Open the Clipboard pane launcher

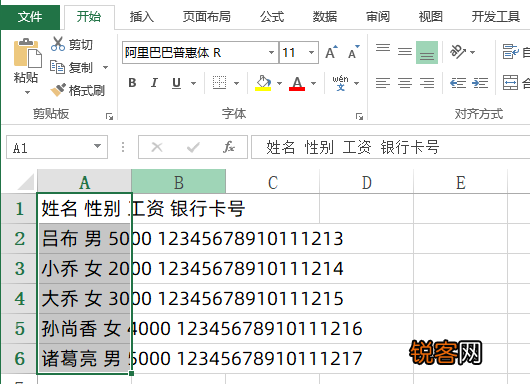pos(109,116)
